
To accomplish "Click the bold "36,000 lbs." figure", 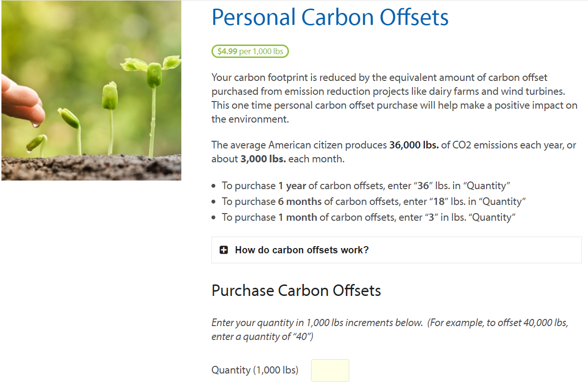I will 414,145.
